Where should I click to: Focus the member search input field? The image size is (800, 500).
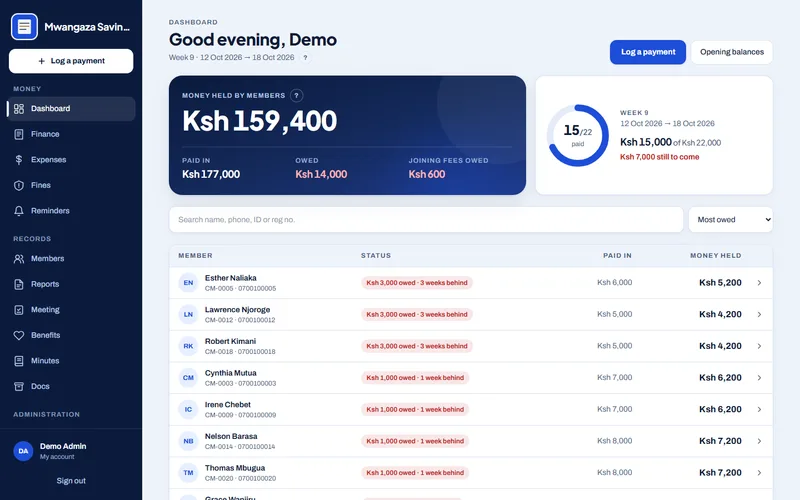(426, 219)
